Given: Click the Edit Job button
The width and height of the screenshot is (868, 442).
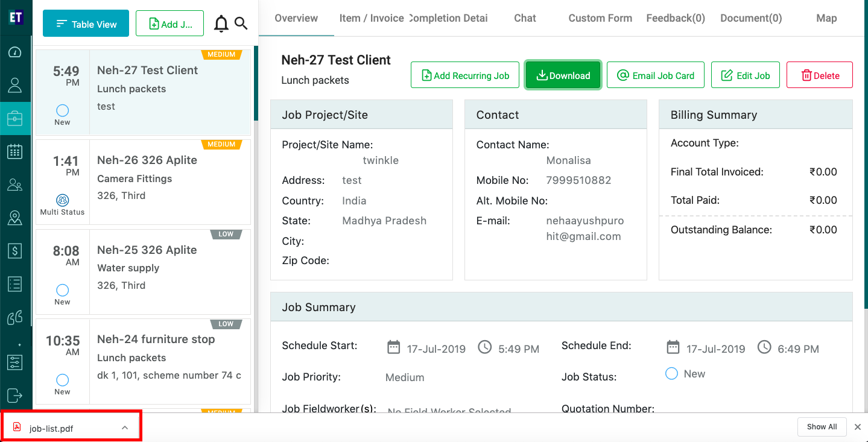Looking at the screenshot, I should pyautogui.click(x=746, y=75).
